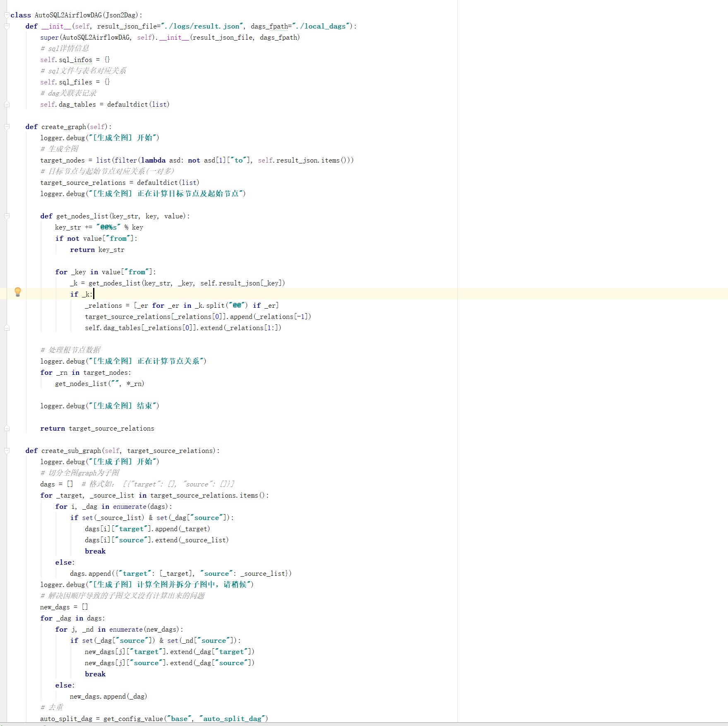Click the yellow light bulb intention icon
The width and height of the screenshot is (728, 726).
click(x=18, y=292)
